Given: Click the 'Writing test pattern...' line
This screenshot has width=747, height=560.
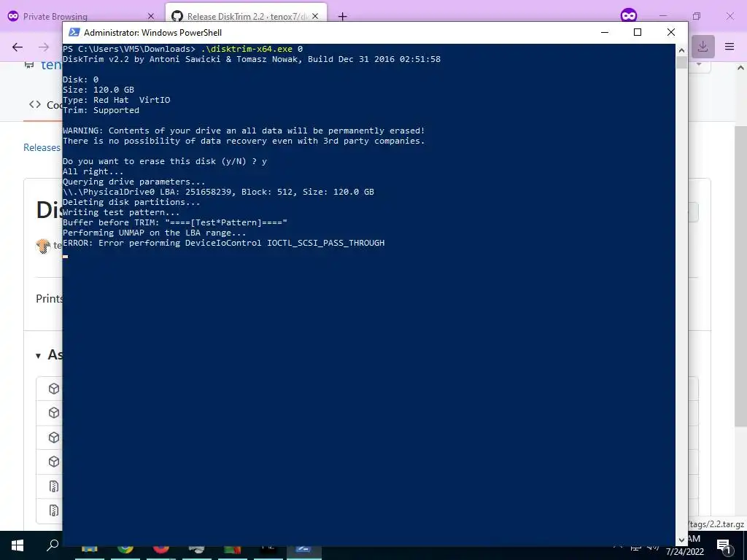Looking at the screenshot, I should [x=121, y=212].
